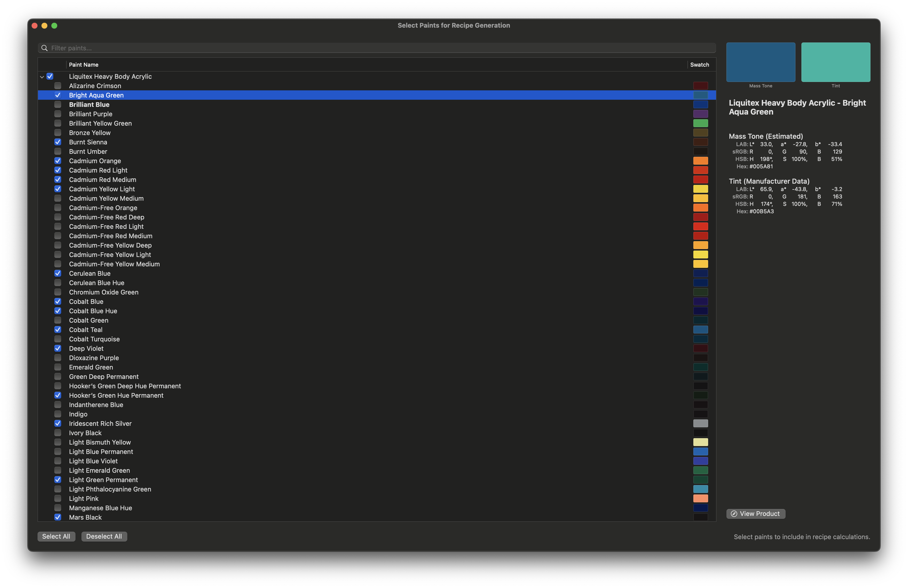Disable the Cobalt Blue checkbox
The image size is (908, 588).
tap(57, 301)
